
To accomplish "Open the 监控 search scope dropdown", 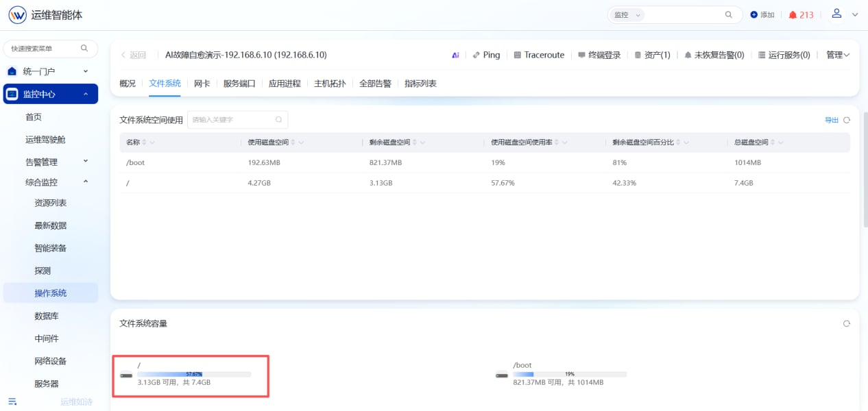I will pos(627,14).
